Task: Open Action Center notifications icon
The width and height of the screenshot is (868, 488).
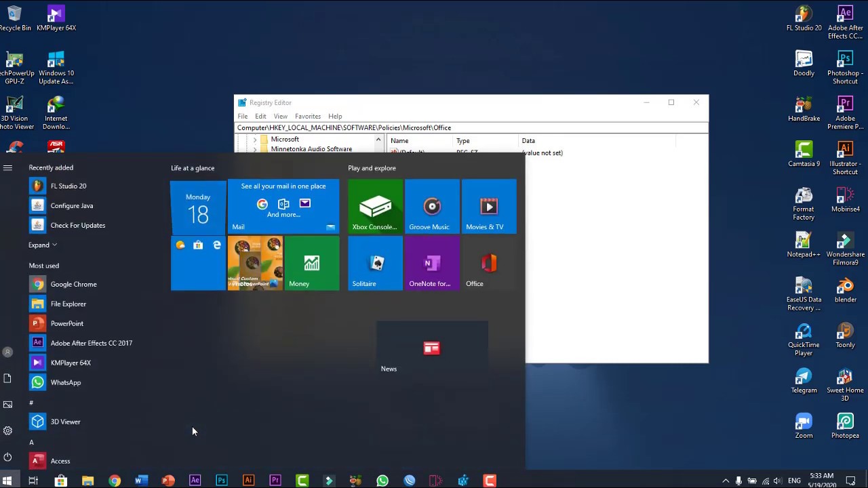Action: click(851, 481)
